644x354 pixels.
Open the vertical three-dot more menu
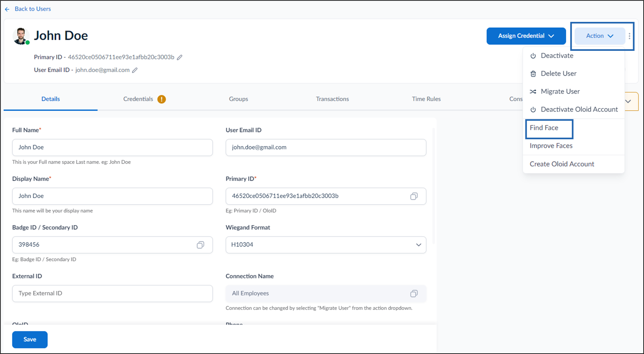[x=629, y=36]
